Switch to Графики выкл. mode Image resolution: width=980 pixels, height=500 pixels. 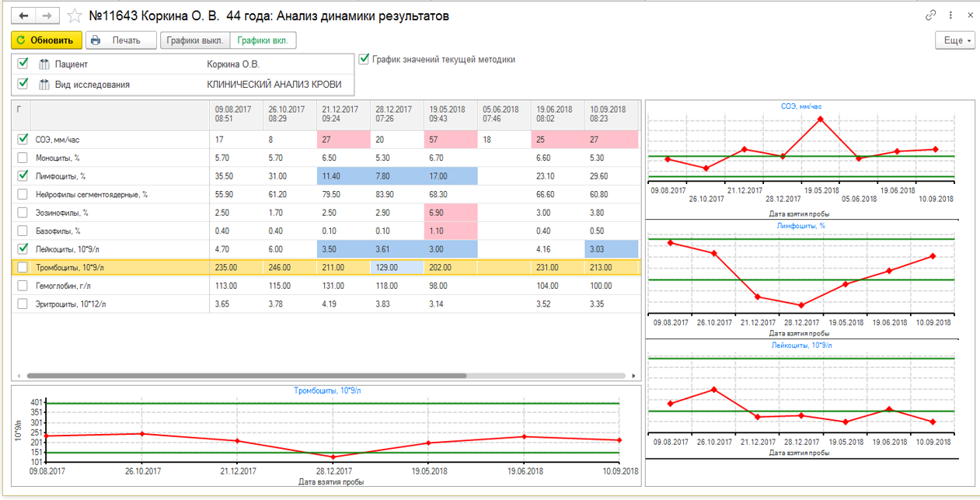click(x=195, y=40)
